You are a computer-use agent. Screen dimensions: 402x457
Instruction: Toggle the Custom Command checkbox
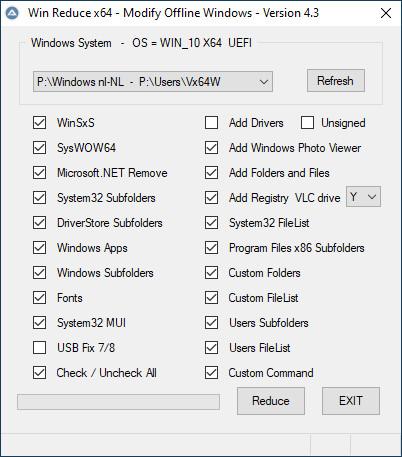tap(212, 373)
